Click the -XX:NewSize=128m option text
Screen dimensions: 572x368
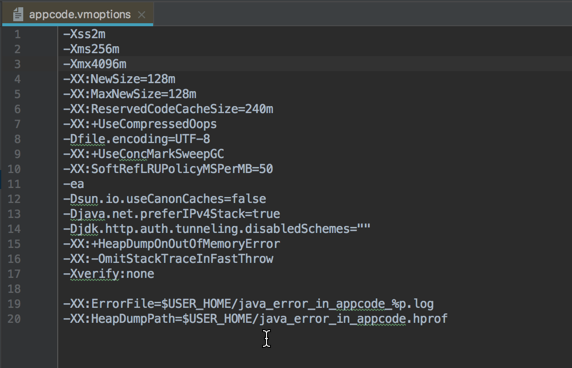(x=119, y=79)
